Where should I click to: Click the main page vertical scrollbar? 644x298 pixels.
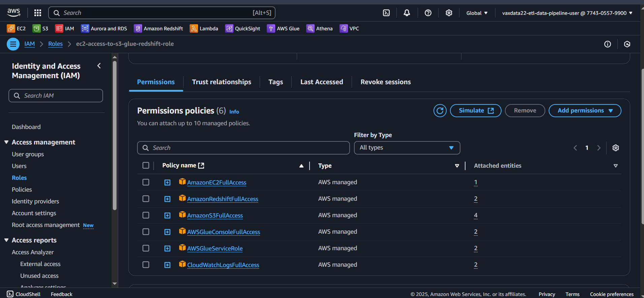coord(642,146)
